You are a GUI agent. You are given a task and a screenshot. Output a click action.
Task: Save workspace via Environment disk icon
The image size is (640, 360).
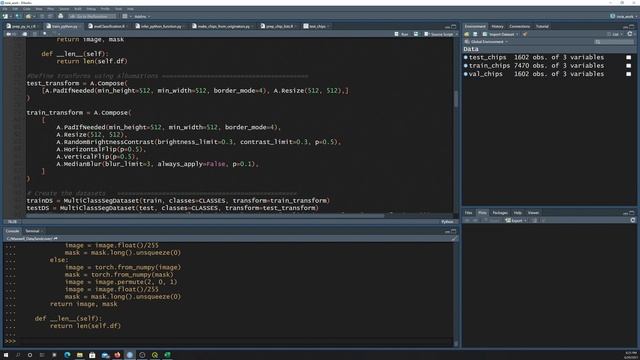(x=475, y=34)
